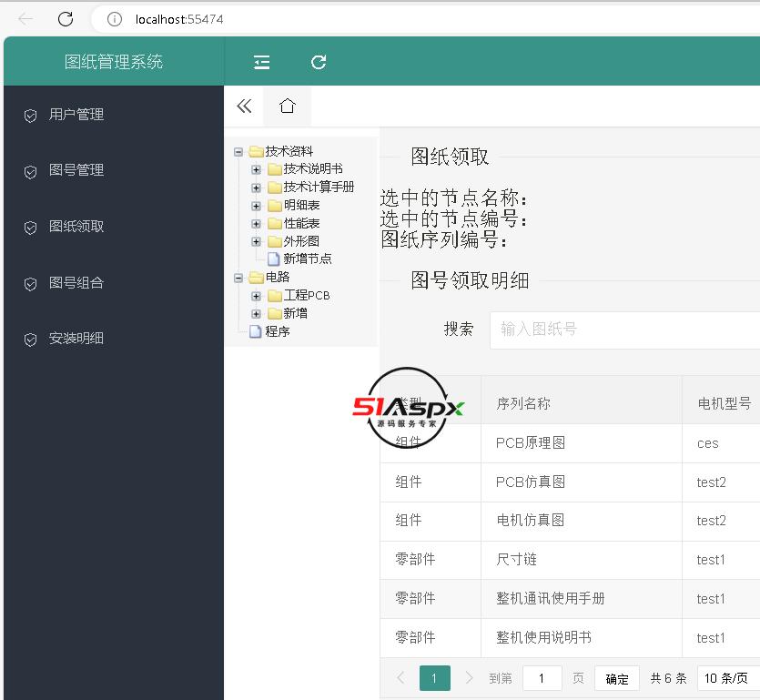Viewport: 760px width, 700px height.
Task: Toggle the sidebar collapse menu icon
Action: 262,62
